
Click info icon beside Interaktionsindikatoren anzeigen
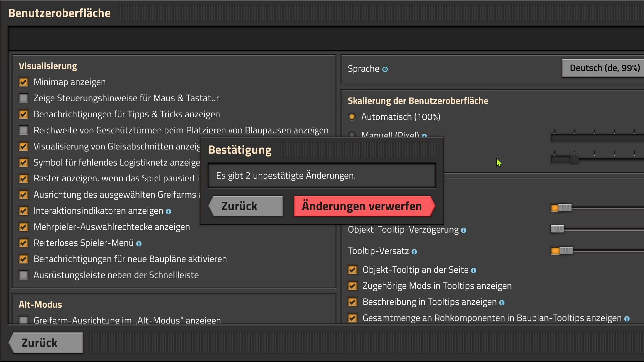[x=168, y=212]
